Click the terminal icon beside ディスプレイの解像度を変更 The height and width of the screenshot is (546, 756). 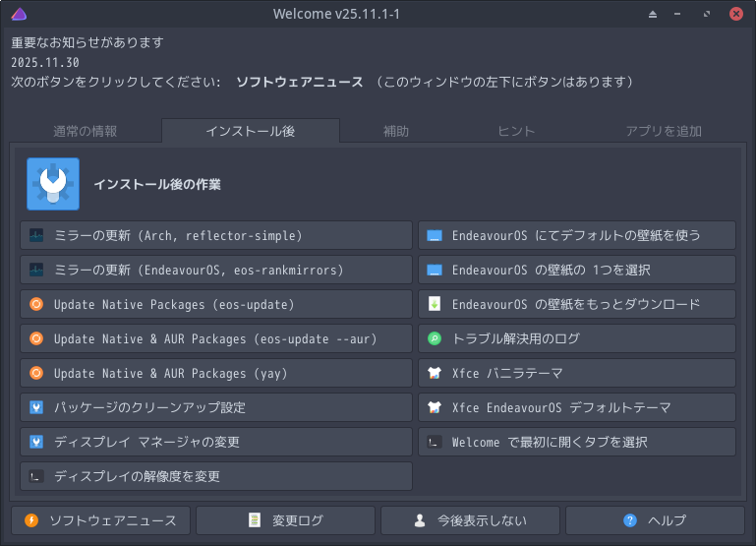pyautogui.click(x=36, y=476)
